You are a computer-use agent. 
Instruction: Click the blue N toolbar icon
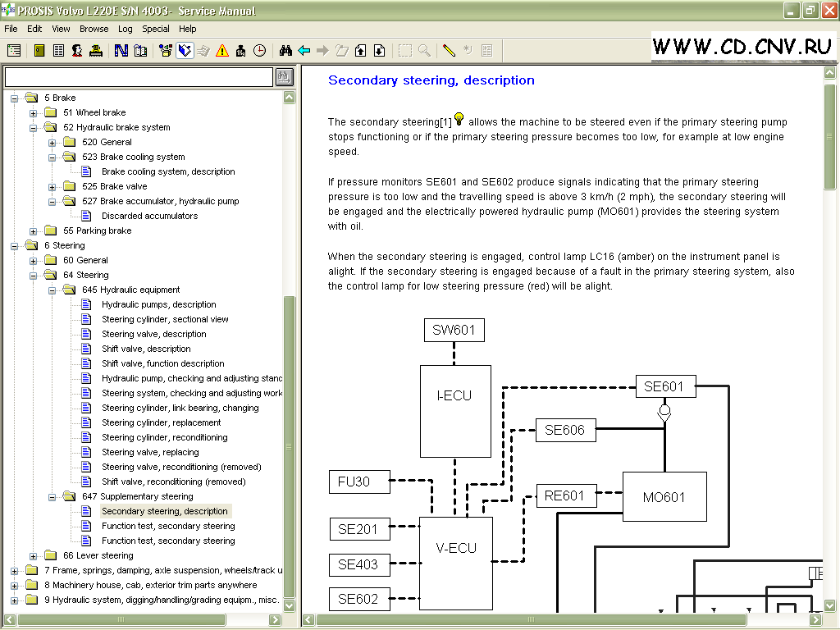pos(121,51)
